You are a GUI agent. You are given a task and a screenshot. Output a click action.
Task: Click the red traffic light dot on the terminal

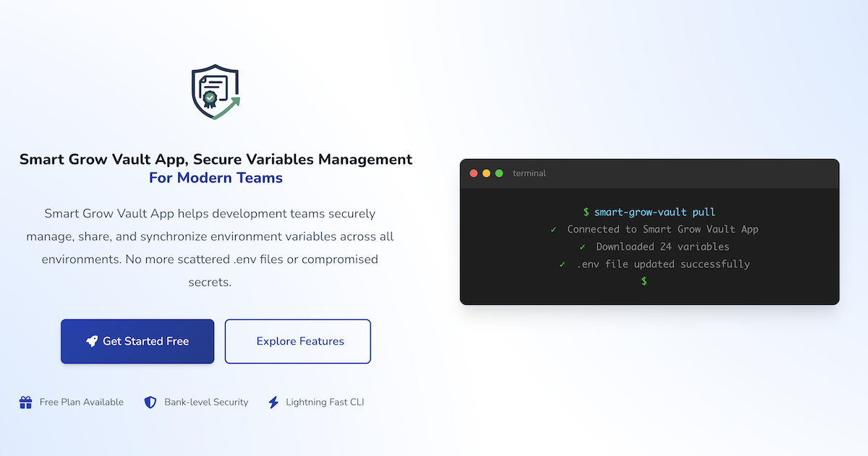pos(473,173)
